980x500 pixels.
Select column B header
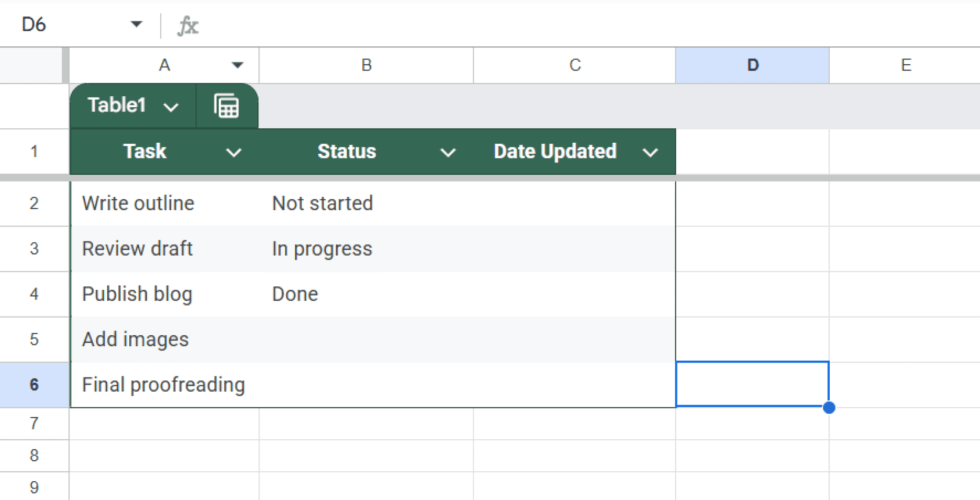point(366,65)
